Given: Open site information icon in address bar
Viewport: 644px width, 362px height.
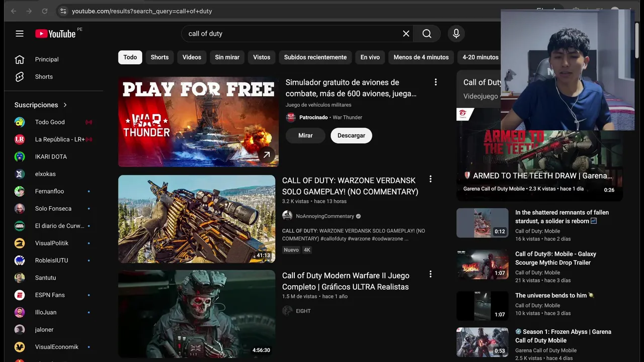Looking at the screenshot, I should pos(62,11).
